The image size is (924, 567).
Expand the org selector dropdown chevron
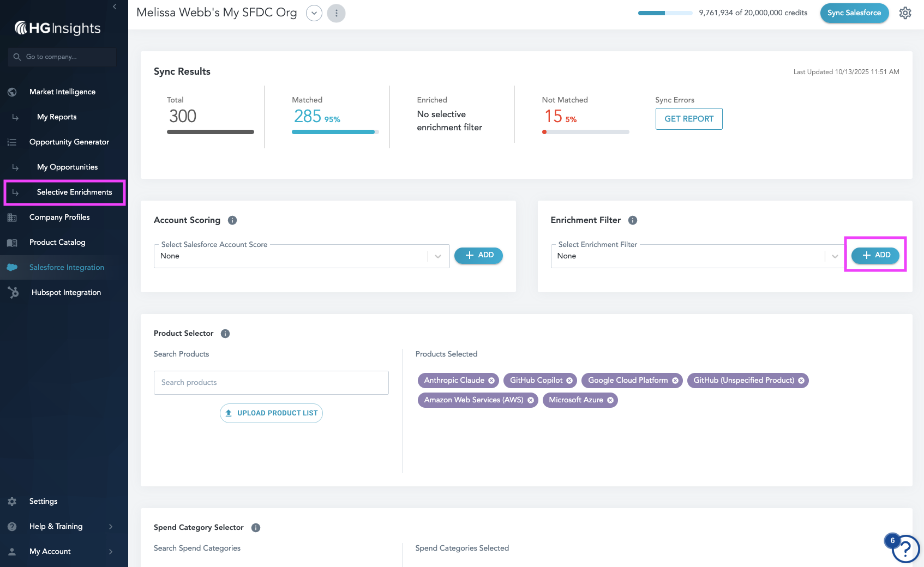314,13
